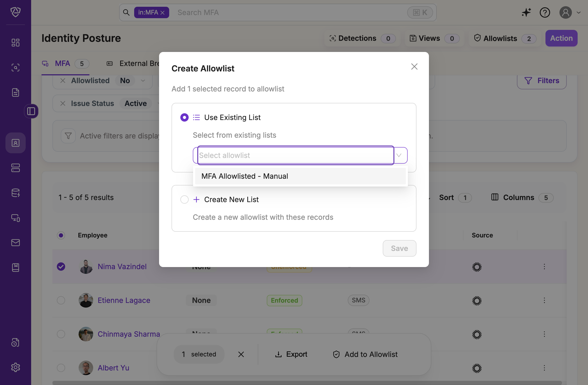
Task: Expand the Select allowlist dropdown arrow
Action: click(x=399, y=155)
